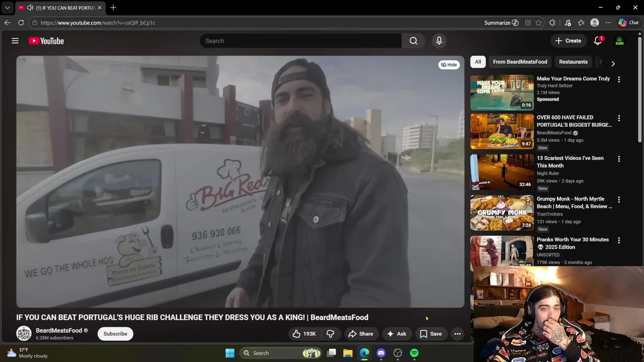The image size is (644, 362).
Task: Open YouTube notifications bell
Action: tap(598, 41)
